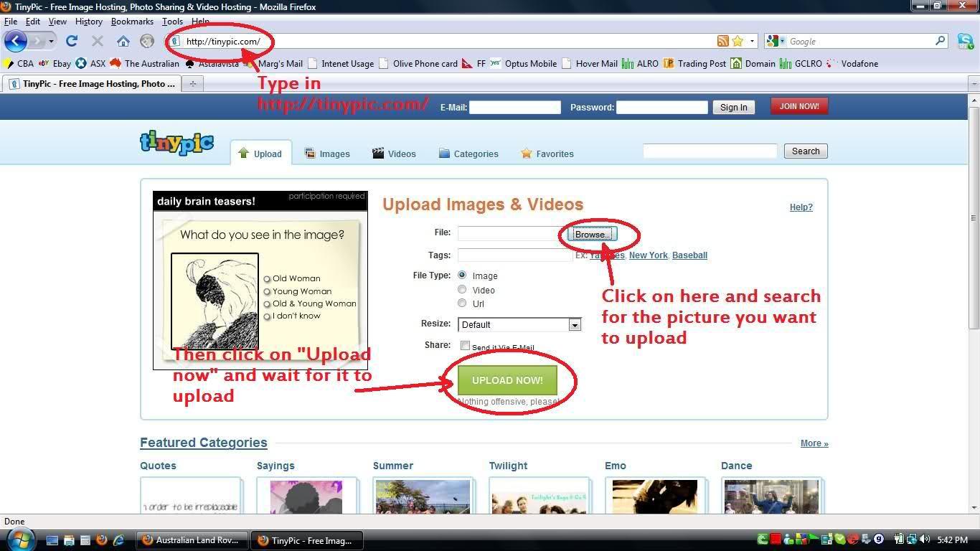The image size is (980, 551).
Task: Switch to the Categories tab
Action: pos(468,154)
